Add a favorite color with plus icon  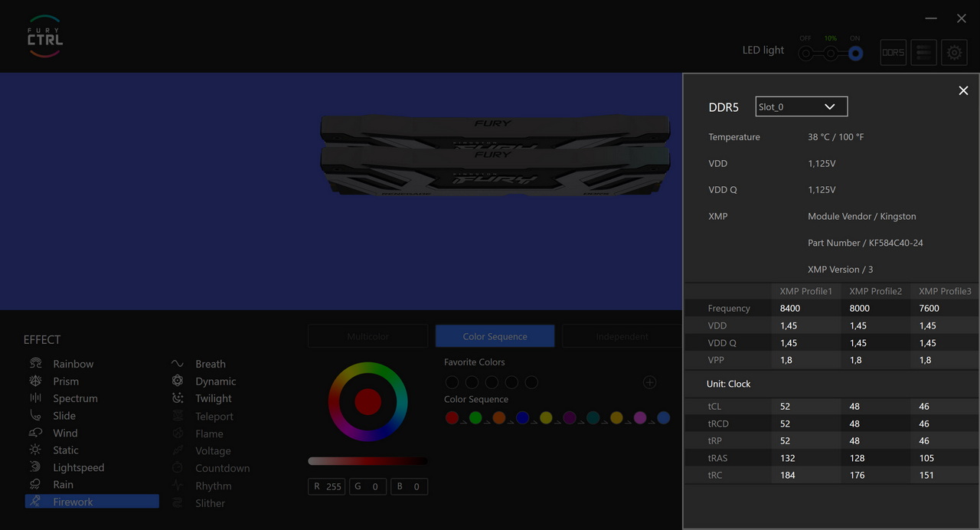tap(649, 382)
